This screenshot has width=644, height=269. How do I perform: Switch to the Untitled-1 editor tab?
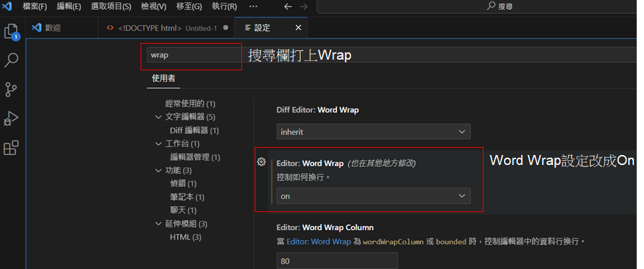pyautogui.click(x=166, y=28)
